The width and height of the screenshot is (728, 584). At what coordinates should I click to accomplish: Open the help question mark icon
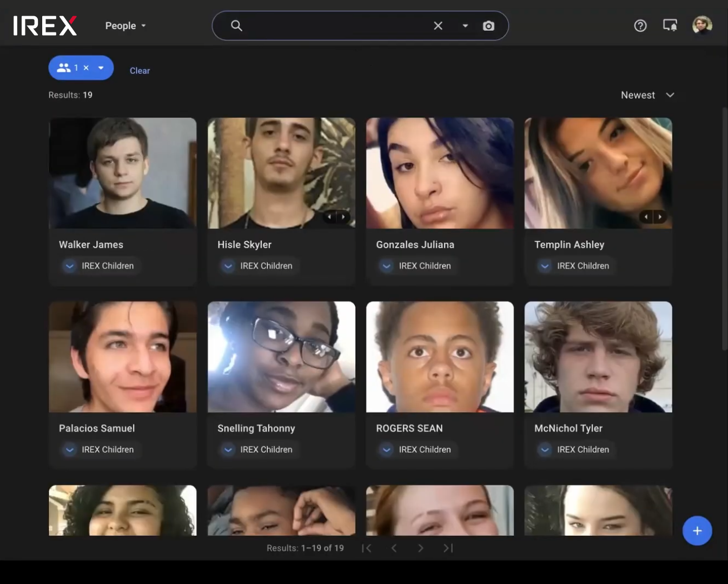[640, 26]
